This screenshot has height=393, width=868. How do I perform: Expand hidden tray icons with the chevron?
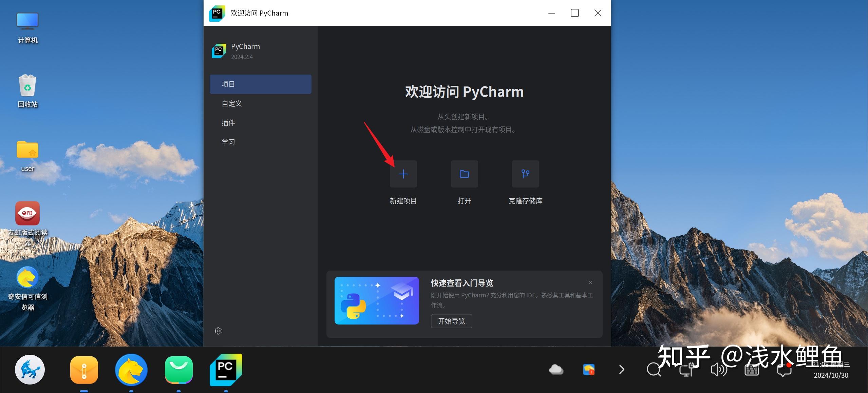pos(621,369)
